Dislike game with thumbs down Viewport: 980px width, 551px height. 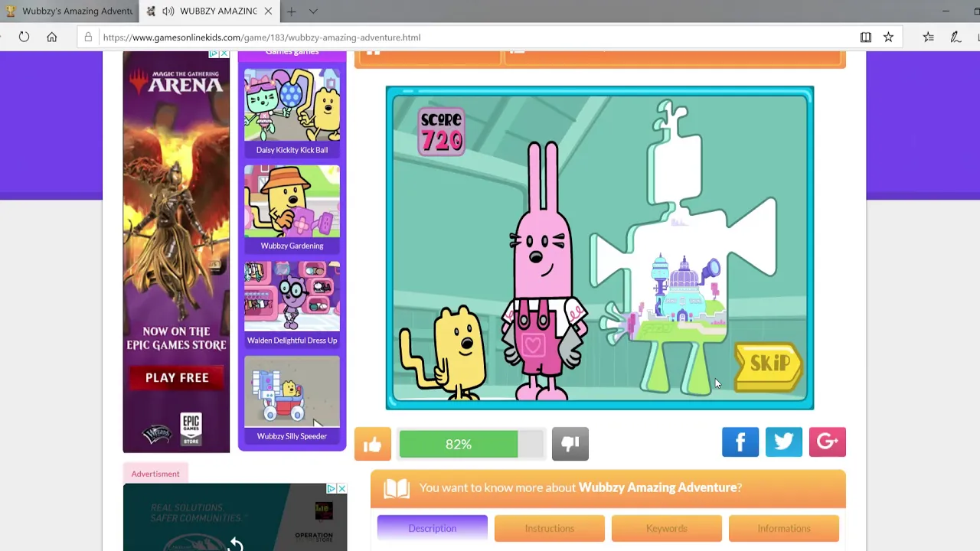pos(570,444)
